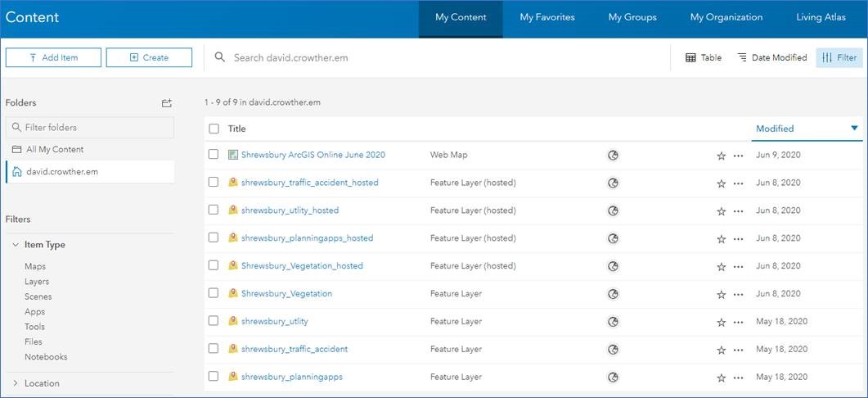Image resolution: width=868 pixels, height=398 pixels.
Task: Open the Shrewsbury ArcGIS Online June 2020 link
Action: pyautogui.click(x=313, y=155)
